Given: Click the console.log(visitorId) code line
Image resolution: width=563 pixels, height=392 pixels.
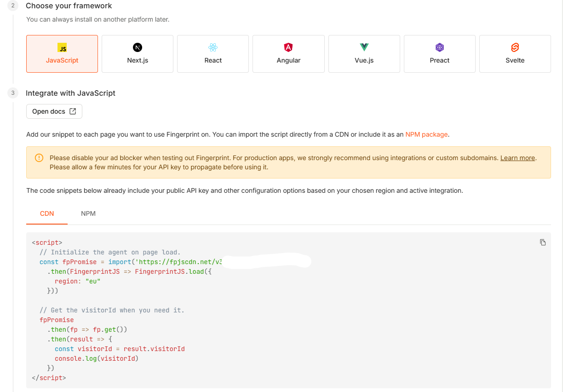Looking at the screenshot, I should tap(97, 358).
